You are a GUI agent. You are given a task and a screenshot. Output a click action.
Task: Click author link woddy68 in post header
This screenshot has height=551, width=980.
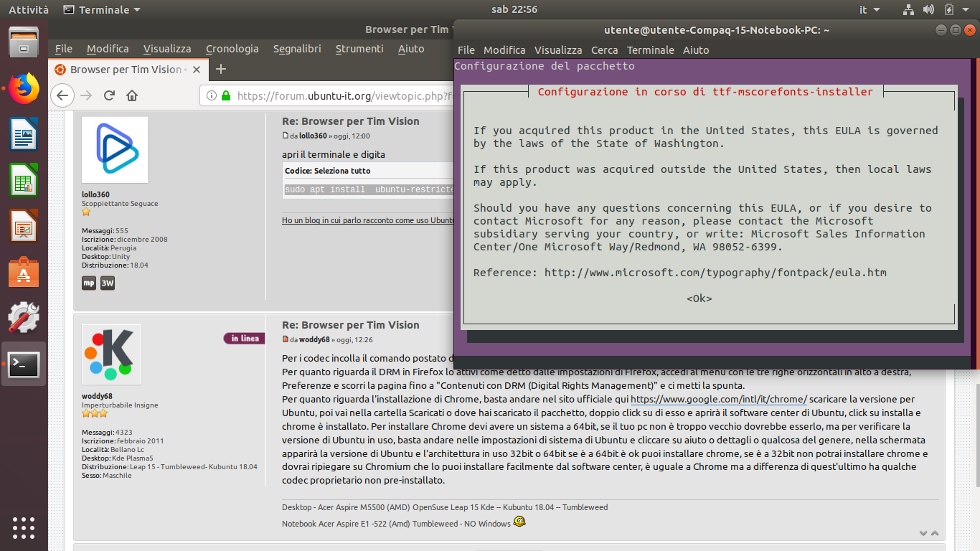coord(314,339)
